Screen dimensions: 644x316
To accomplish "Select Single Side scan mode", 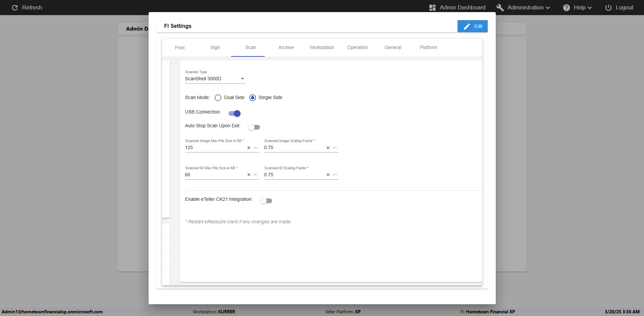I will [x=253, y=98].
